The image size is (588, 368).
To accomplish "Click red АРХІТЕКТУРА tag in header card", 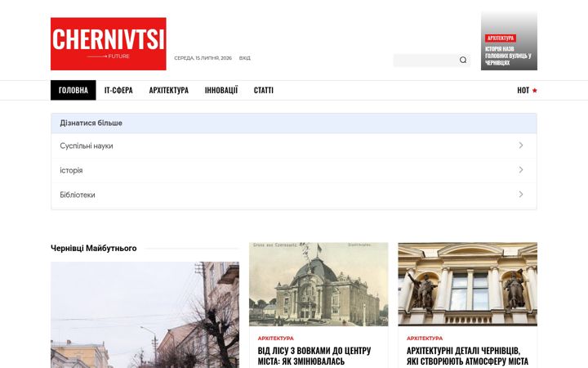I will [501, 38].
